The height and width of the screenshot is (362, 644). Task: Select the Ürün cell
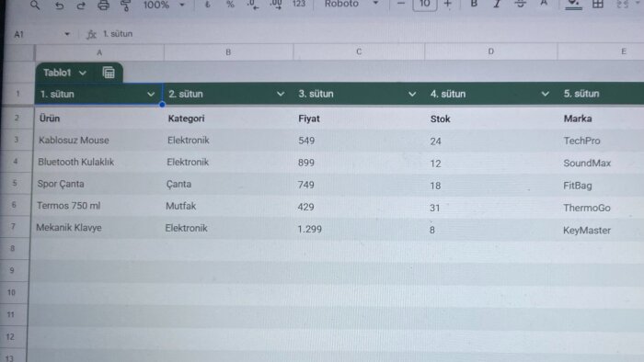tap(98, 119)
